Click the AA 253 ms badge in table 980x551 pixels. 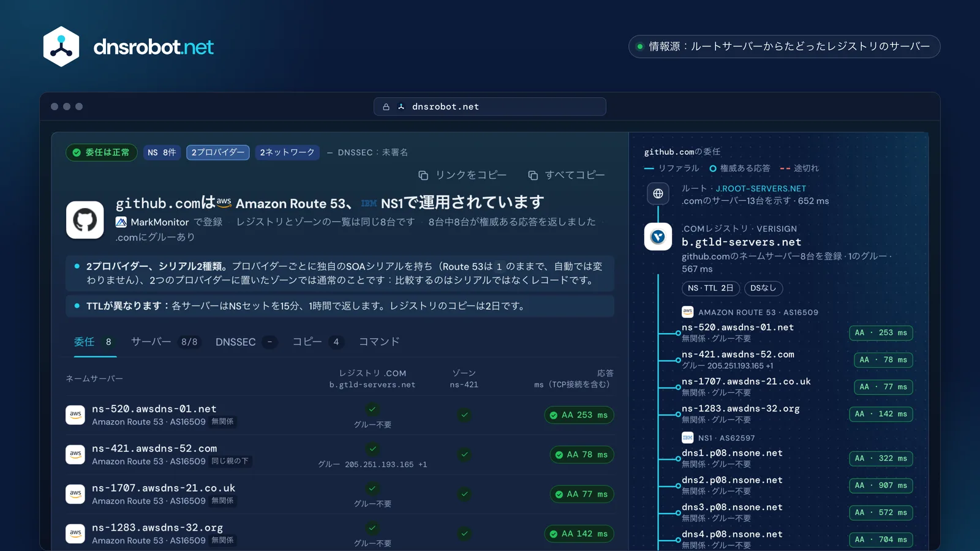(579, 415)
